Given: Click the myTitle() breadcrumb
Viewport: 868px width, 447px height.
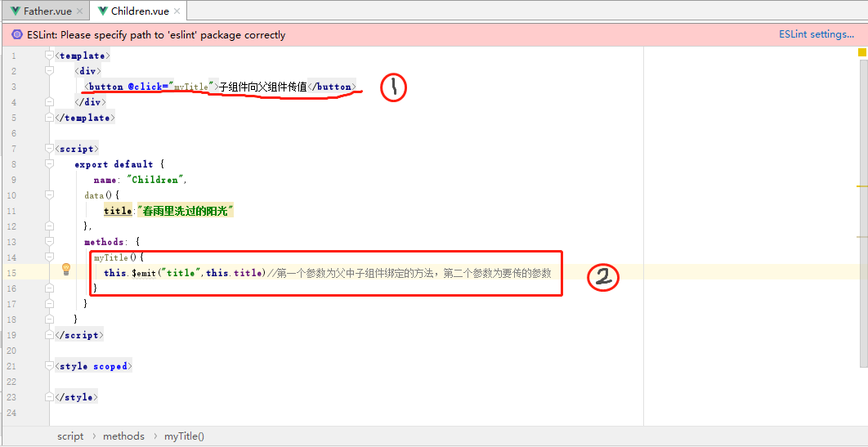Looking at the screenshot, I should (185, 436).
